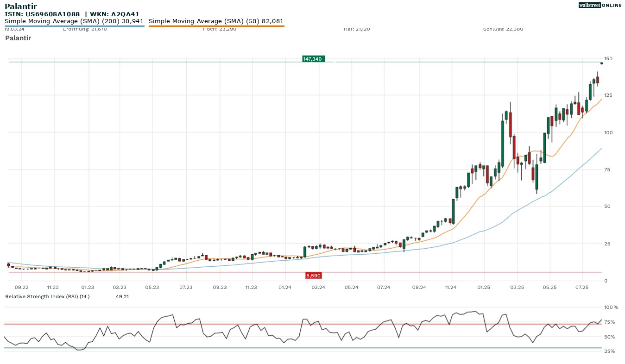This screenshot has height=364, width=625.
Task: Click the 50 % RSI axis label
Action: coord(610,337)
